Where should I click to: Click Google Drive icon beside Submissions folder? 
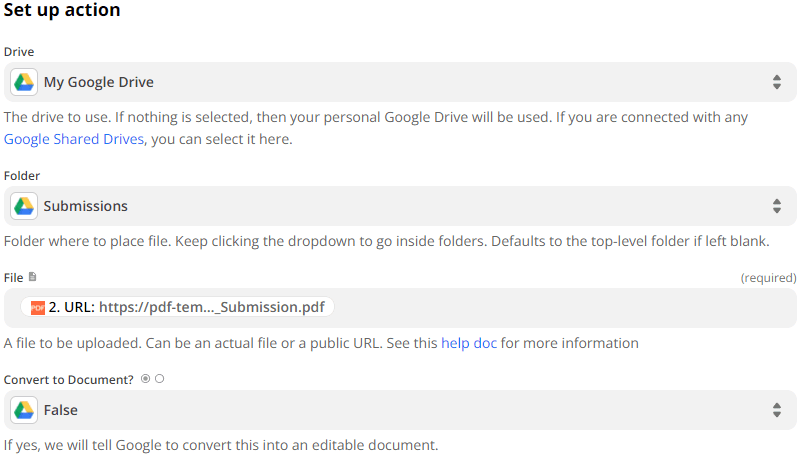click(x=24, y=206)
